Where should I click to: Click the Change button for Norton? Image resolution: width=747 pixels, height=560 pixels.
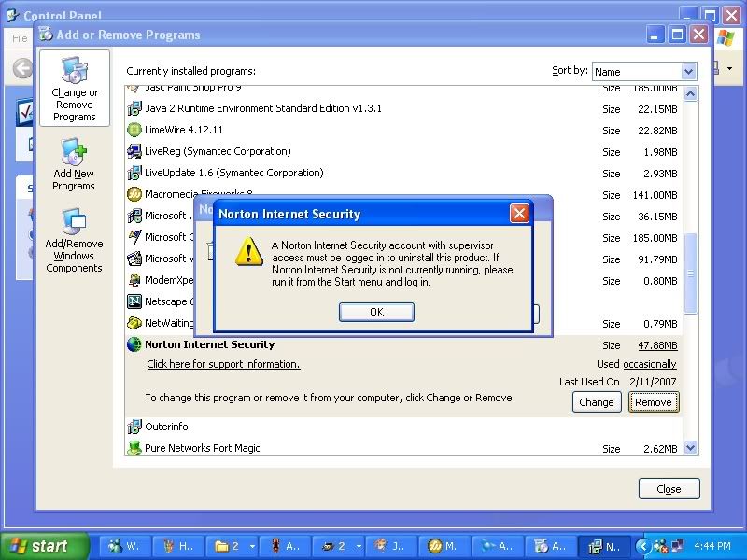coord(597,402)
